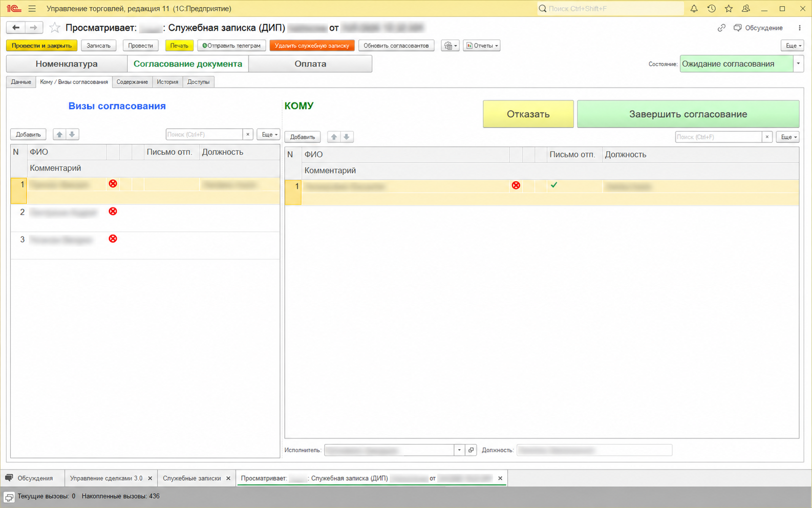Click the Должность field at bottom
The width and height of the screenshot is (812, 508).
tap(594, 450)
